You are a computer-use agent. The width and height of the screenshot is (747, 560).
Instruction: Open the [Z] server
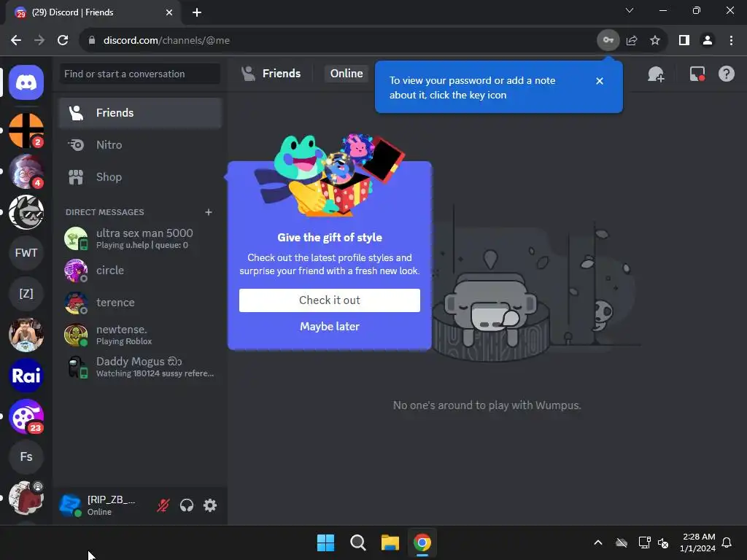26,294
